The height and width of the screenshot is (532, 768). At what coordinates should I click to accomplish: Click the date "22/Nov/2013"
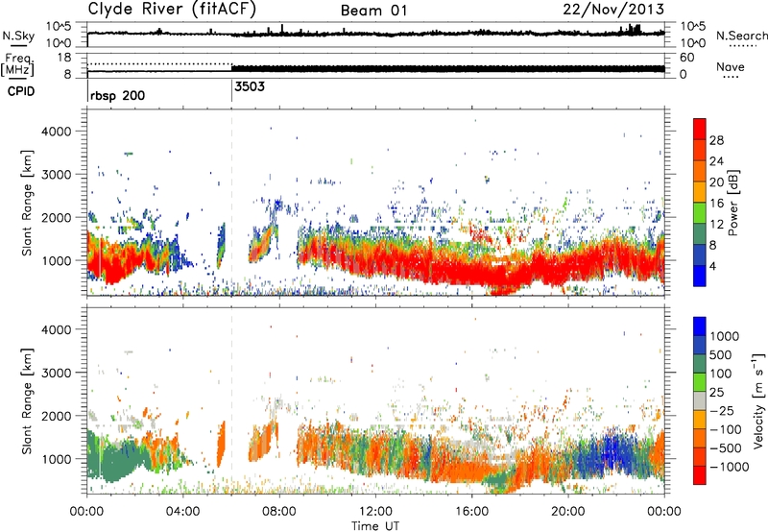[613, 9]
